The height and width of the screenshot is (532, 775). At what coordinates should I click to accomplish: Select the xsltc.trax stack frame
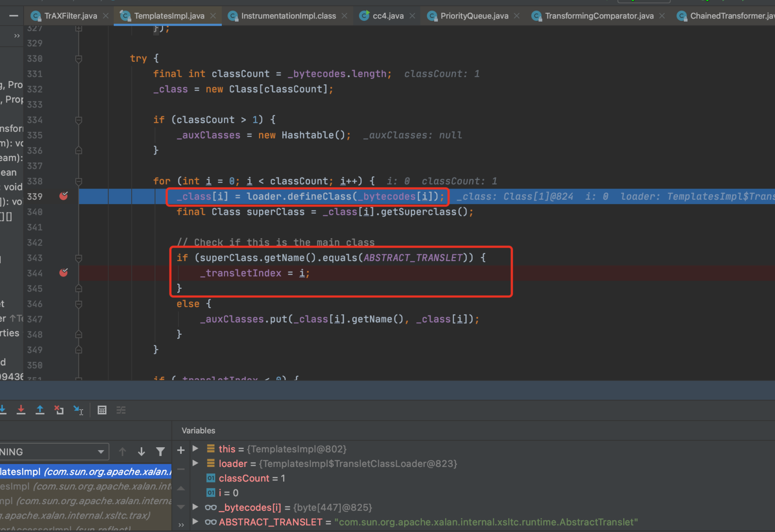point(86,515)
